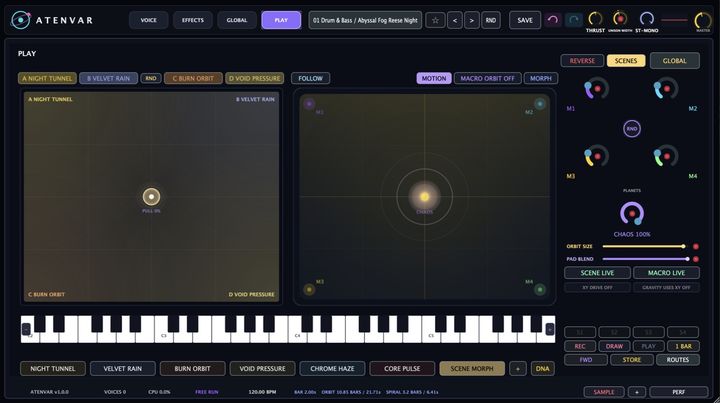This screenshot has height=403, width=720.
Task: Select scene B VELVET RAIN tab
Action: click(x=108, y=78)
